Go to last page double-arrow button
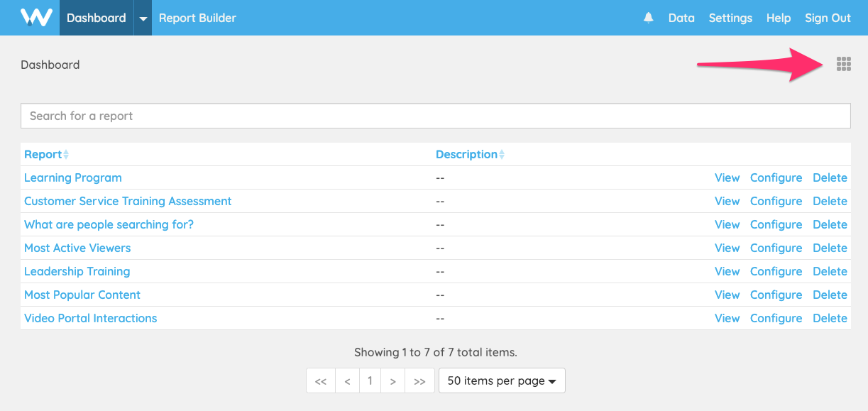Screen dimensions: 868x411 point(419,380)
